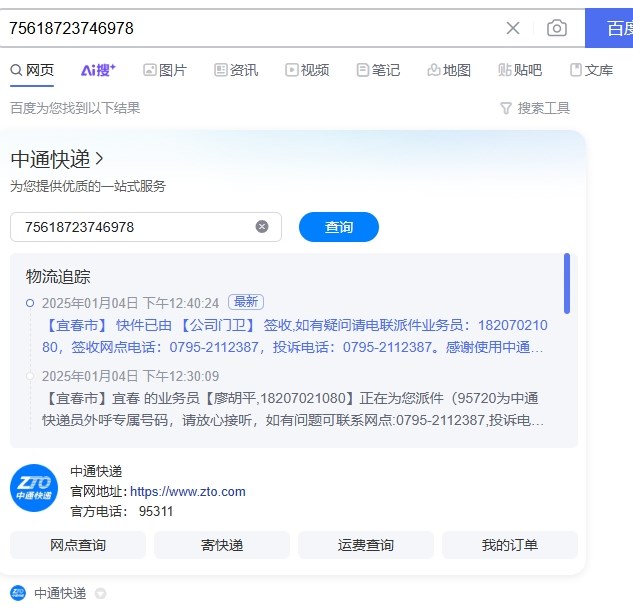Open the 廖胡平 delivery-in-progress entry
633x612 pixels.
293,409
